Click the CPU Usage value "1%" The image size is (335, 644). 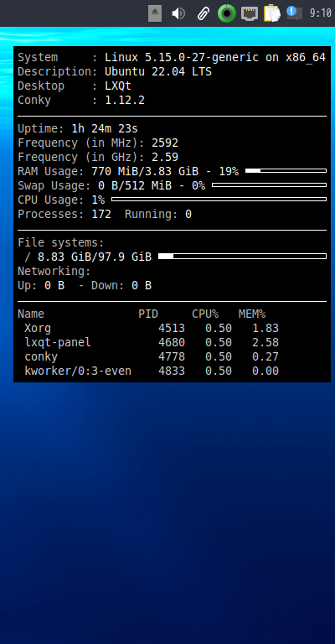98,200
